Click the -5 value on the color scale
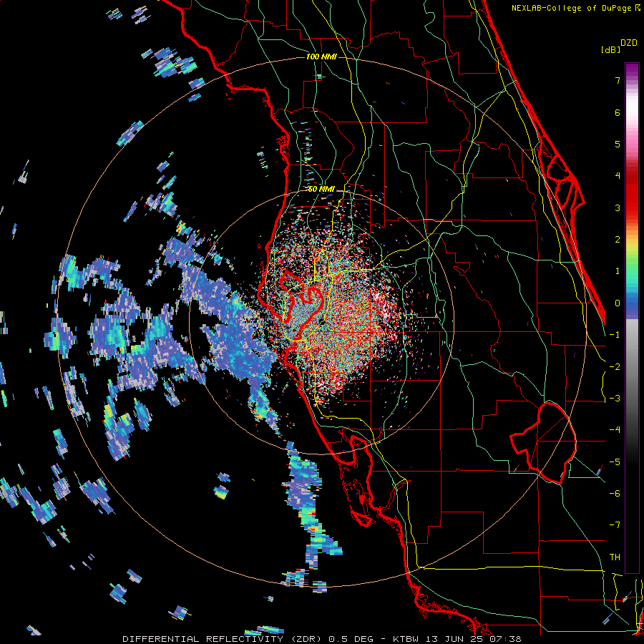The height and width of the screenshot is (644, 644). click(x=615, y=462)
